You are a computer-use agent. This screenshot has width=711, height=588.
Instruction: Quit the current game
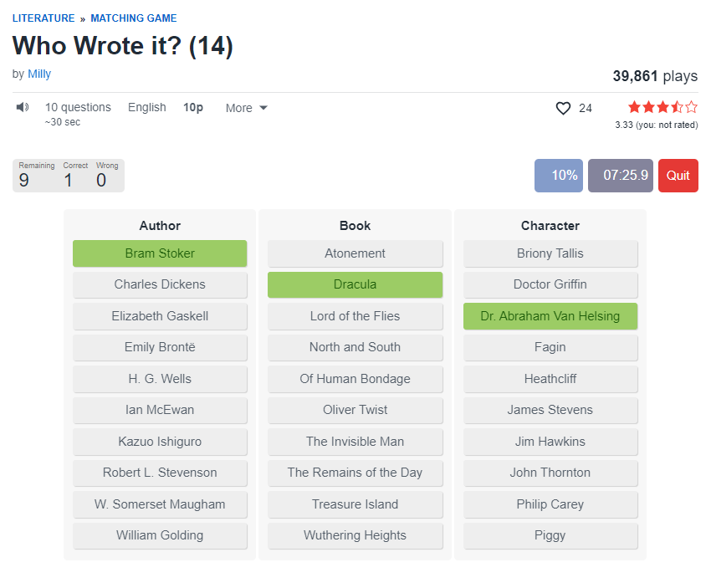coord(678,176)
